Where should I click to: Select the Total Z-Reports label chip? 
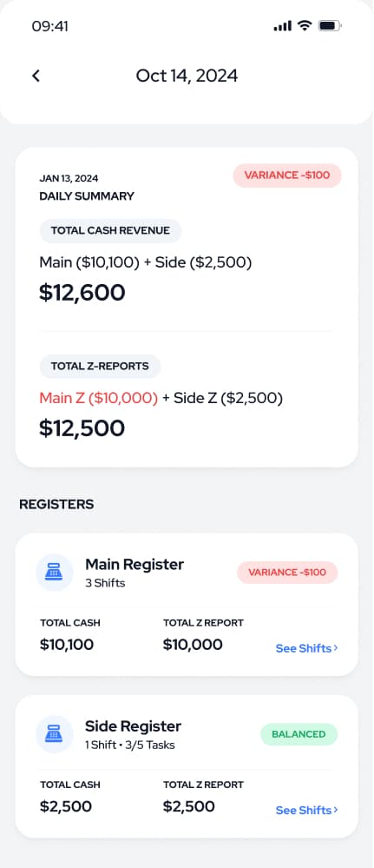coord(100,366)
